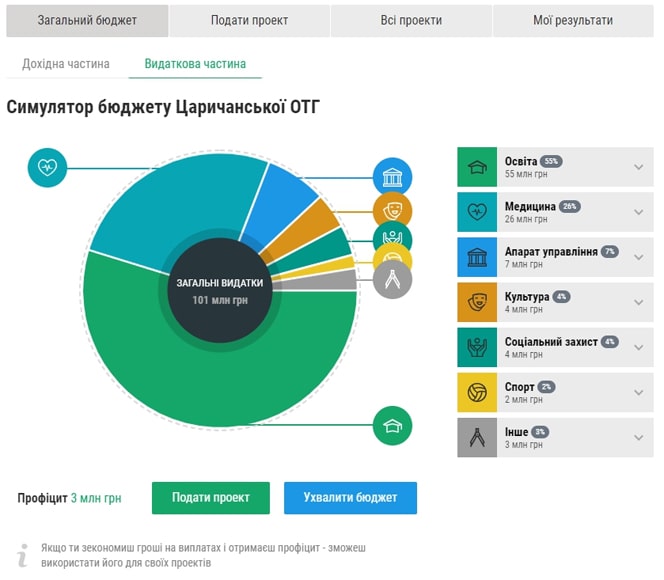Click the Ухвалити бюджет button

(350, 497)
